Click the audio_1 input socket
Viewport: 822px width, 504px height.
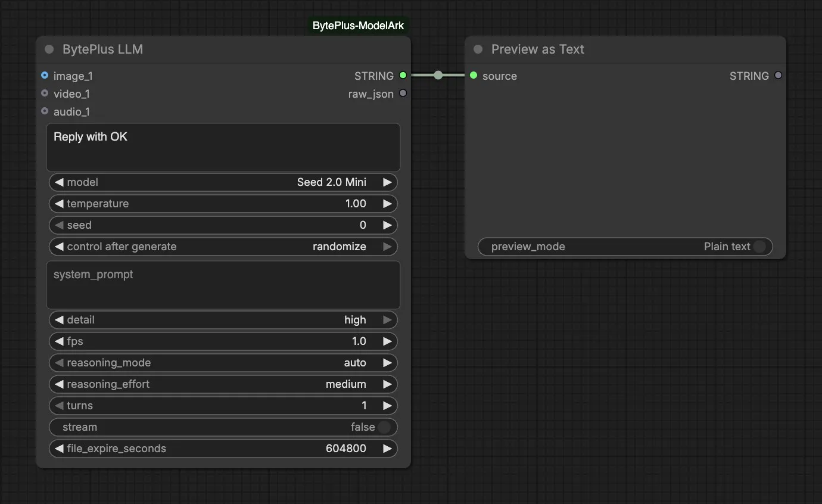point(45,111)
